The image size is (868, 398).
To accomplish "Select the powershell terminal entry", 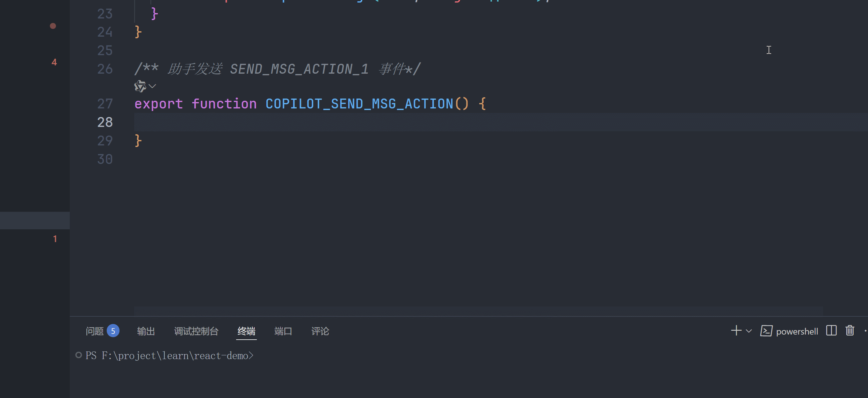I will pyautogui.click(x=797, y=331).
